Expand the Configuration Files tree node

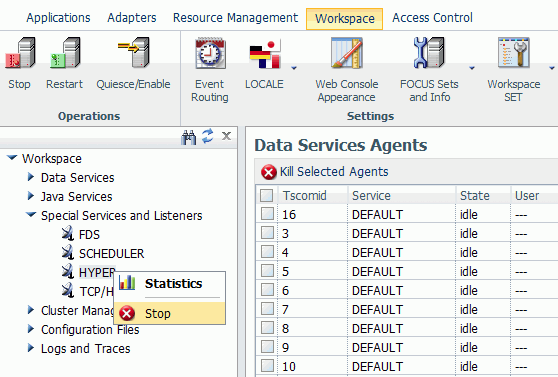coord(31,329)
